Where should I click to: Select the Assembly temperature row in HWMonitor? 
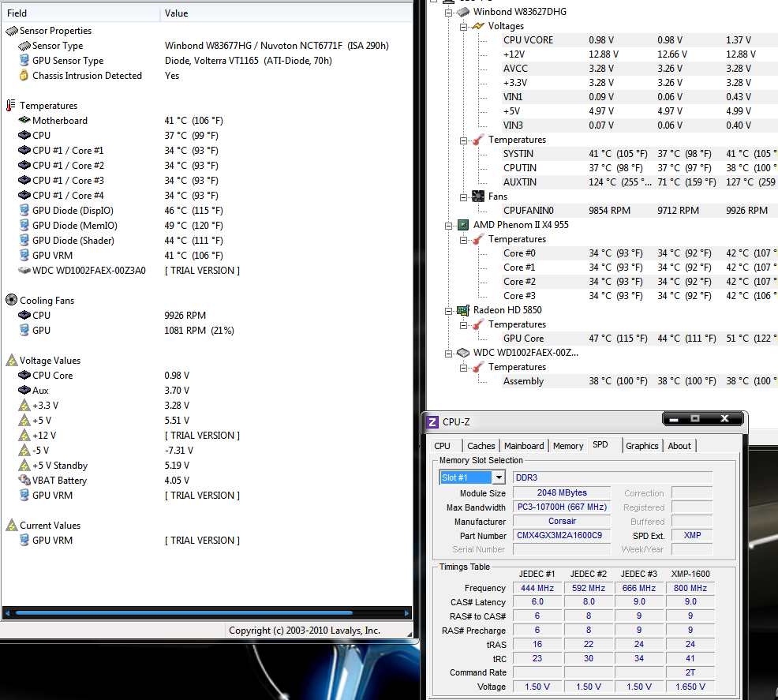639,381
